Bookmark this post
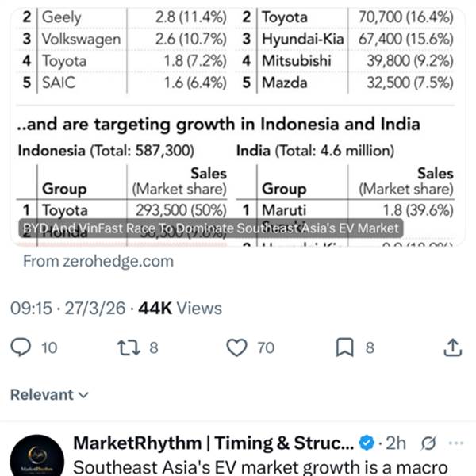This screenshot has width=476, height=476. point(345,347)
